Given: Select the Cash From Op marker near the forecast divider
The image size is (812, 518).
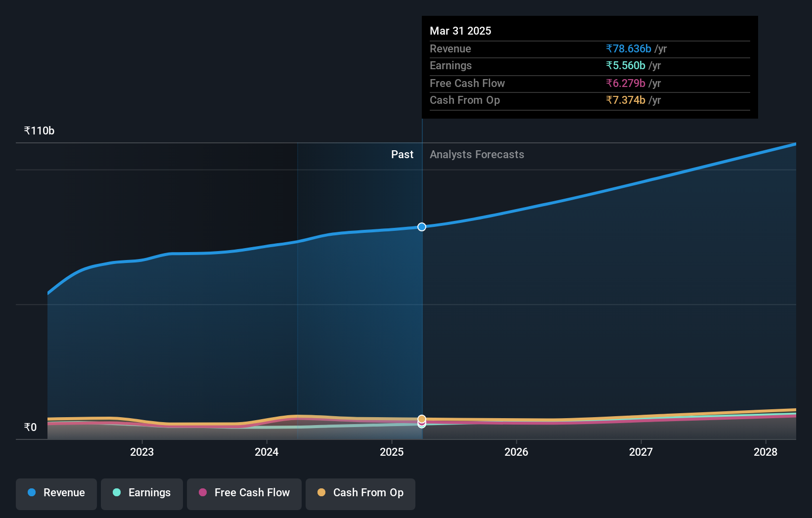Looking at the screenshot, I should 421,418.
